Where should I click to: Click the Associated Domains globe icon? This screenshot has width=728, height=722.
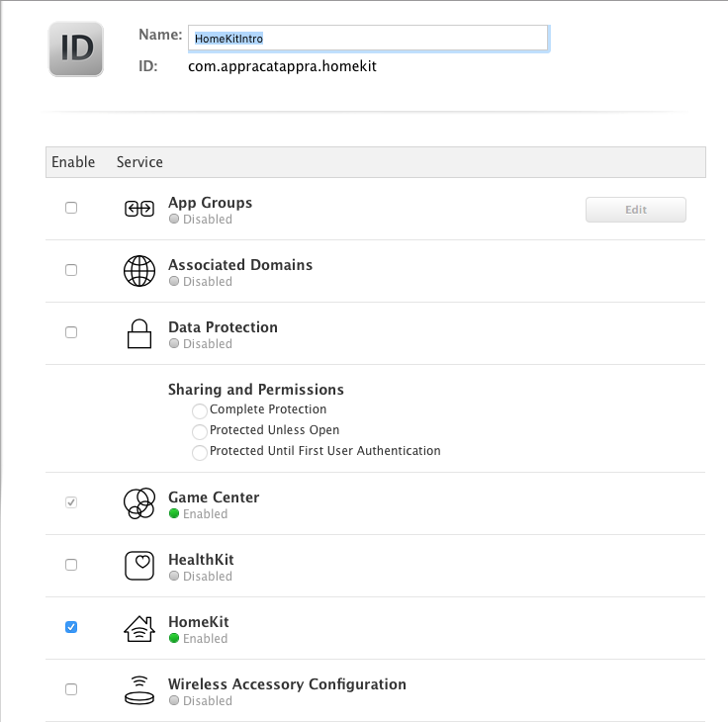pyautogui.click(x=139, y=271)
